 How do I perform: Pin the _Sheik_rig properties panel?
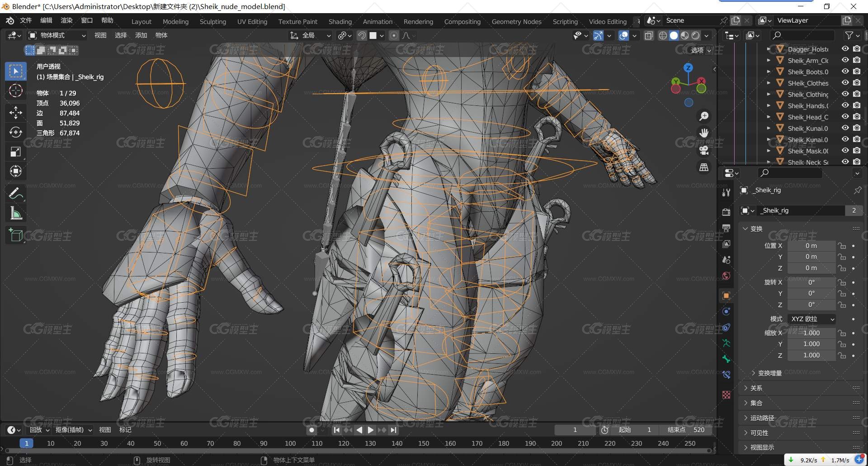pos(857,190)
